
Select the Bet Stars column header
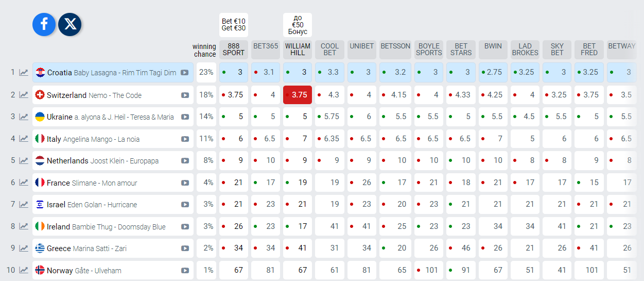pyautogui.click(x=461, y=49)
